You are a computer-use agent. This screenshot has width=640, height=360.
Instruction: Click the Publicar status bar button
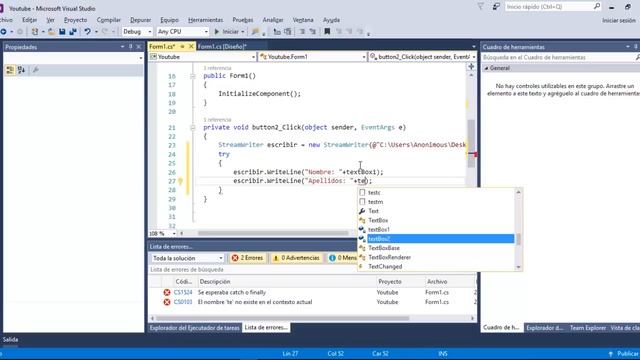tap(624, 353)
